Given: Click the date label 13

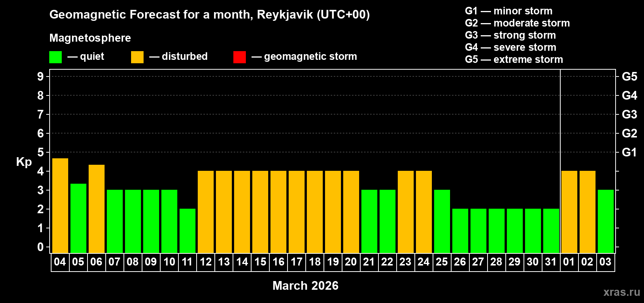Looking at the screenshot, I should [224, 262].
